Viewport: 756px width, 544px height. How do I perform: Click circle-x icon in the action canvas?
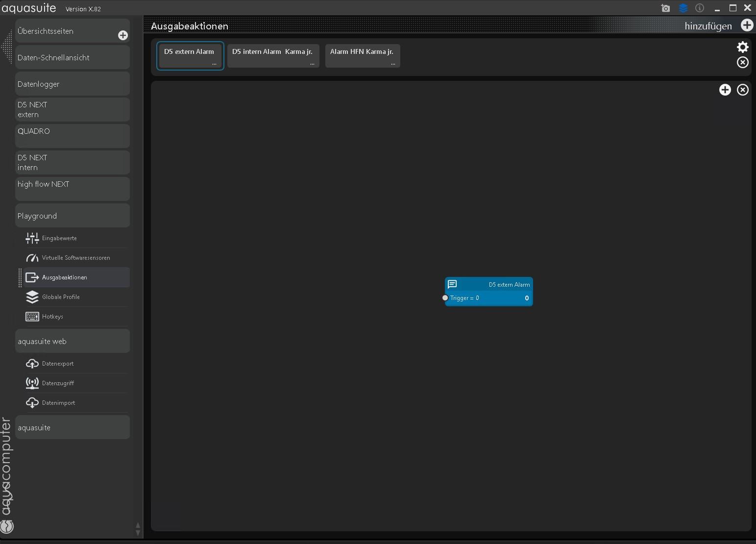(743, 90)
